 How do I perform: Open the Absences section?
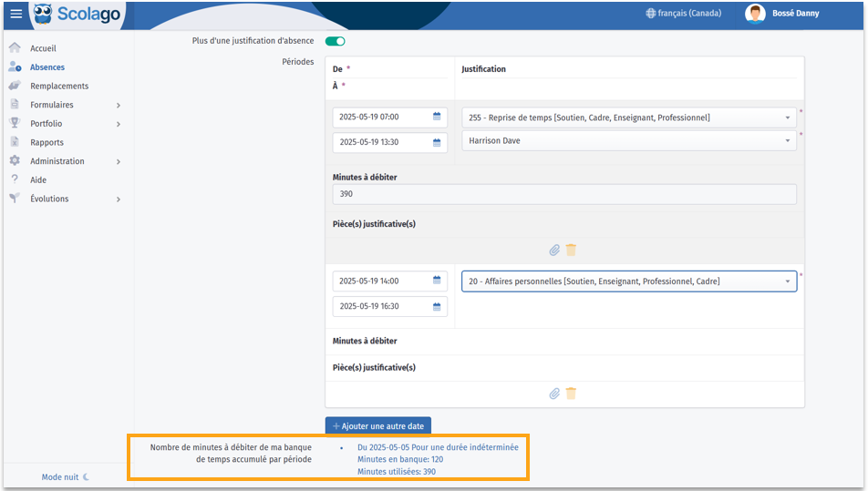(x=47, y=66)
